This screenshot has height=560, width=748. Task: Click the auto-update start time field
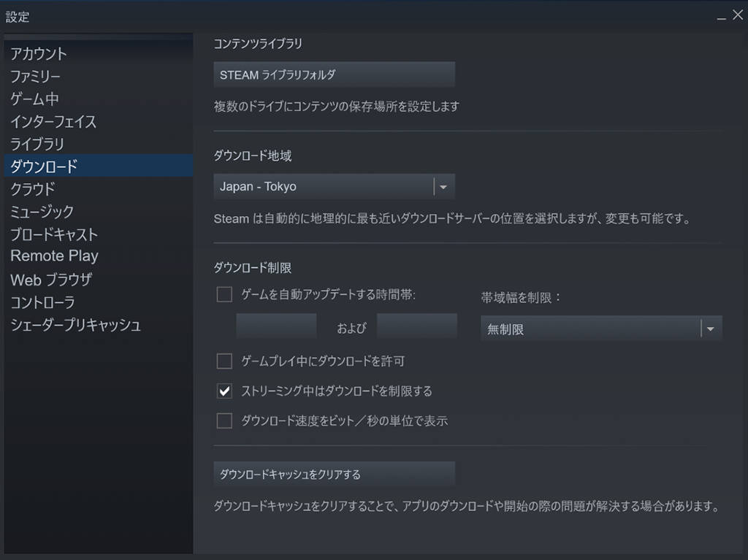click(276, 326)
